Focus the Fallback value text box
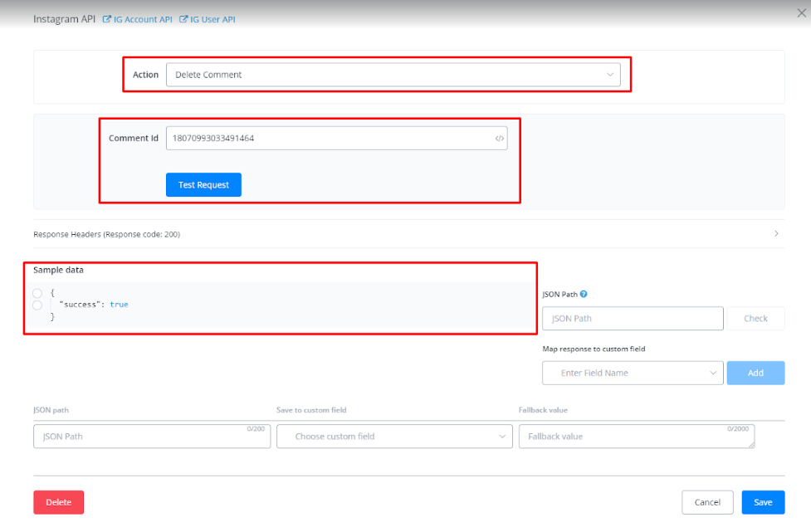 [636, 437]
